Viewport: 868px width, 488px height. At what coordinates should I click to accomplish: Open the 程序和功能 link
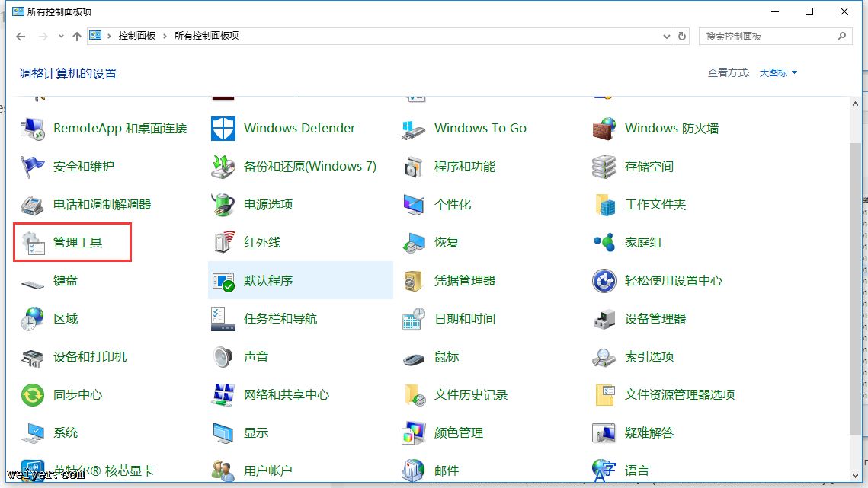pos(465,167)
